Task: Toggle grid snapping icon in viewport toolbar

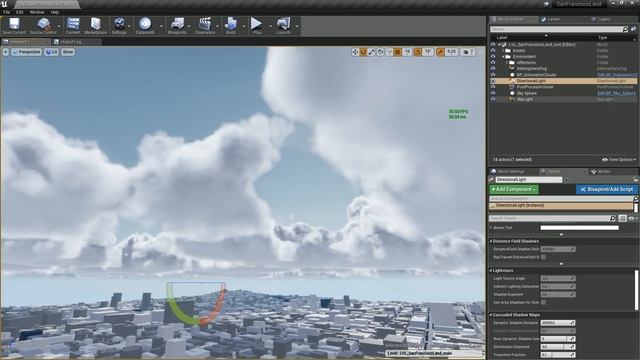Action: (398, 52)
